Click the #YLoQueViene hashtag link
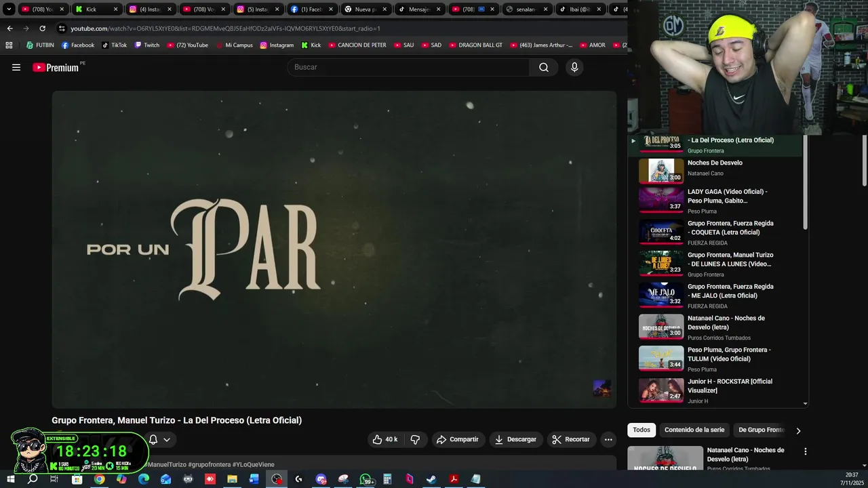The width and height of the screenshot is (868, 488). [x=254, y=464]
